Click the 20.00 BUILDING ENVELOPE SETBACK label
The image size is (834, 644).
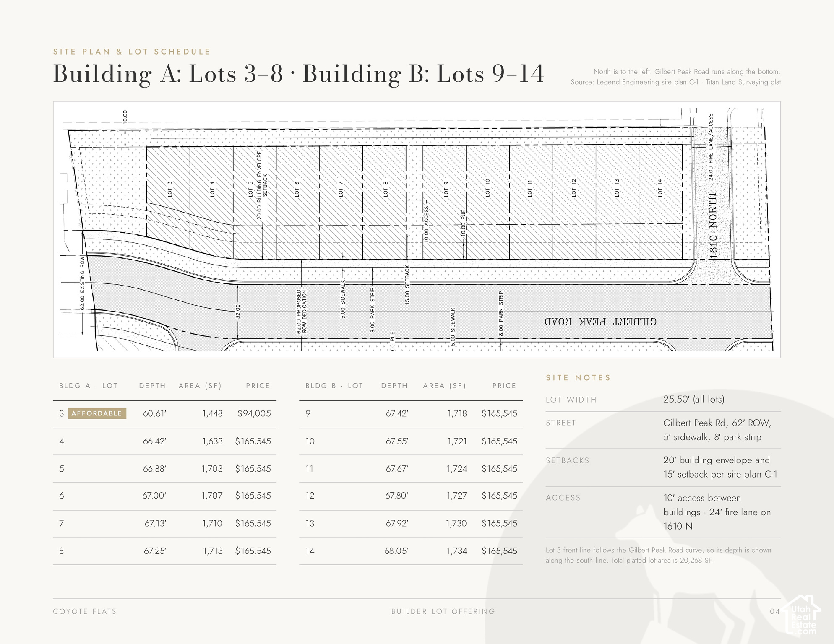262,185
